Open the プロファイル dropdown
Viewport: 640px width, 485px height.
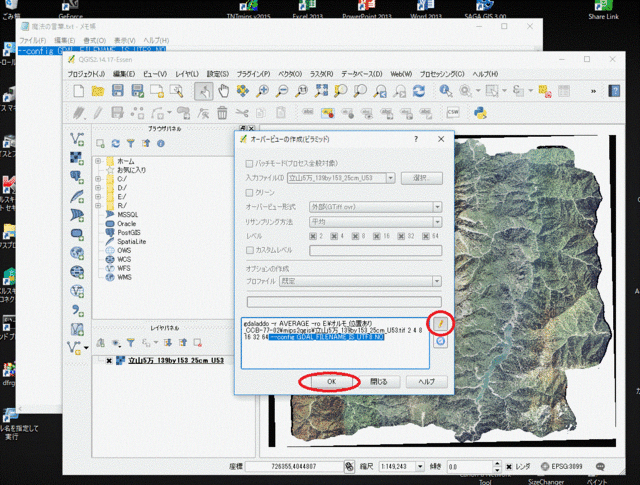(437, 281)
